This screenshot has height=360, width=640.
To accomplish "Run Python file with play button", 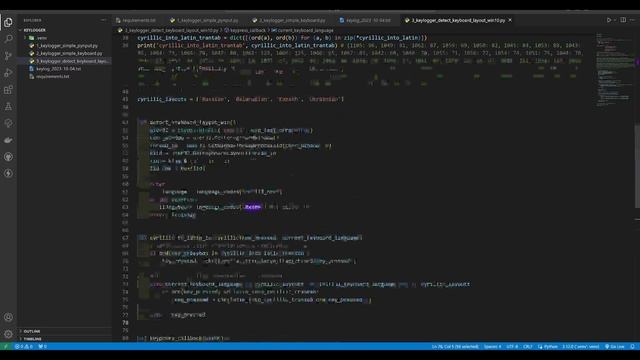I will [609, 20].
